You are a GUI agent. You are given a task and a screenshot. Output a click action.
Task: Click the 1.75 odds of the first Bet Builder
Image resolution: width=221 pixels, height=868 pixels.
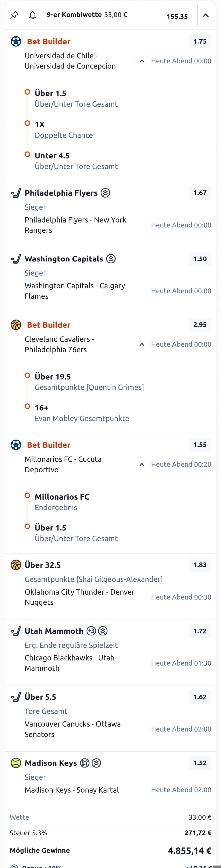(x=200, y=41)
